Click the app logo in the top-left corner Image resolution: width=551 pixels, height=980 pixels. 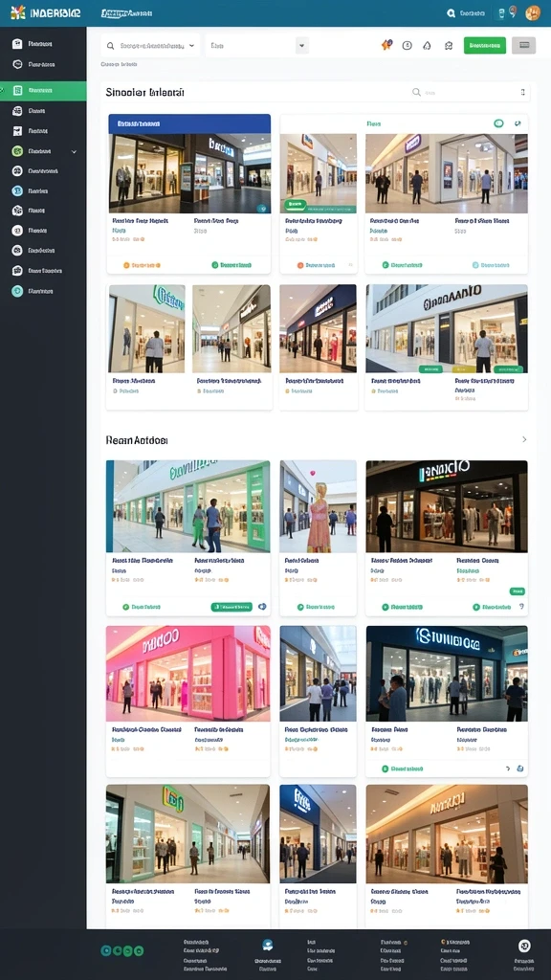tap(18, 12)
